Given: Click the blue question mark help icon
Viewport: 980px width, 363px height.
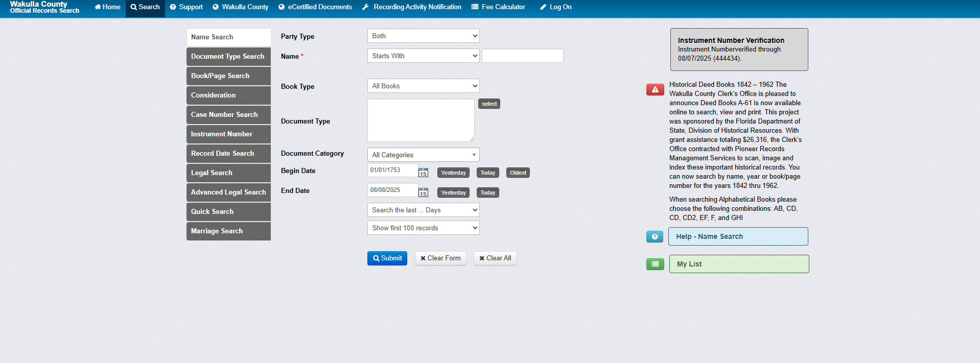Looking at the screenshot, I should pos(655,237).
